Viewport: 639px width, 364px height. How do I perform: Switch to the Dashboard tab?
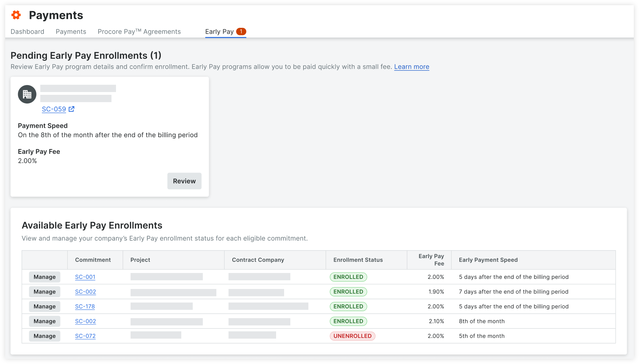[27, 32]
